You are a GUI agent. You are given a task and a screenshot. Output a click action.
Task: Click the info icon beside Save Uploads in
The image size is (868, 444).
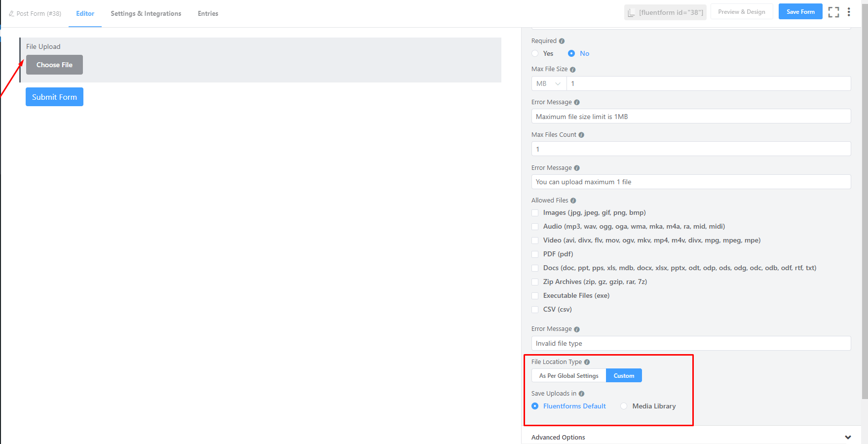(581, 394)
